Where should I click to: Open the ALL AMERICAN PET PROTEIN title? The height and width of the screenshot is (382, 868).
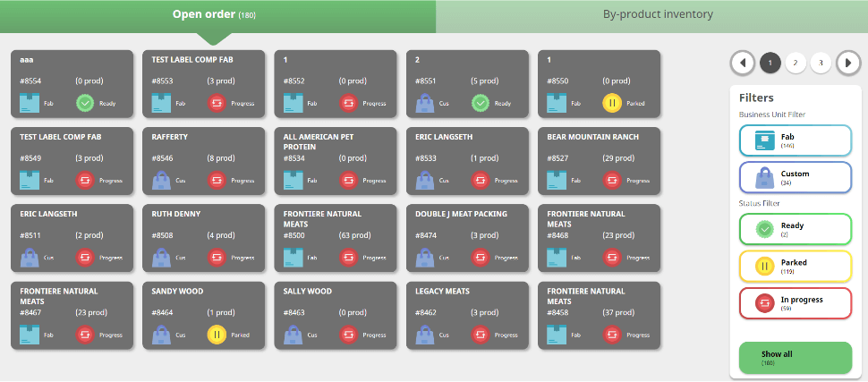[x=319, y=141]
